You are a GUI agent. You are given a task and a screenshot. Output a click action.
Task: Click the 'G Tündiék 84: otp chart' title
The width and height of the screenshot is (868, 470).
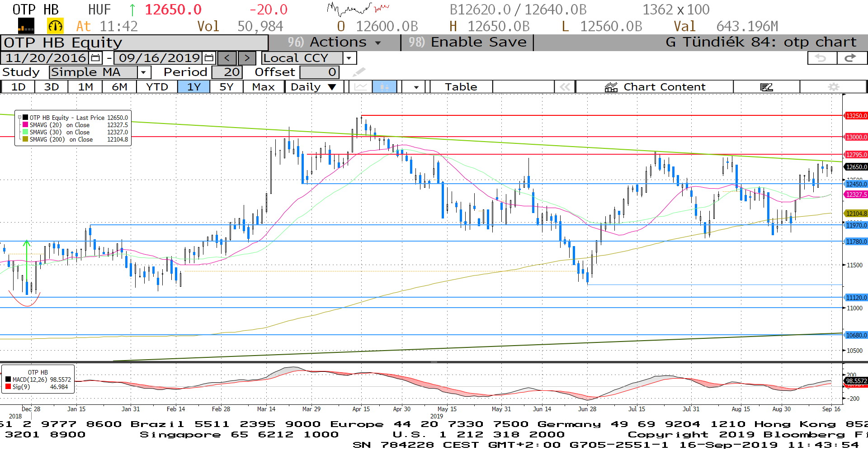coord(761,42)
